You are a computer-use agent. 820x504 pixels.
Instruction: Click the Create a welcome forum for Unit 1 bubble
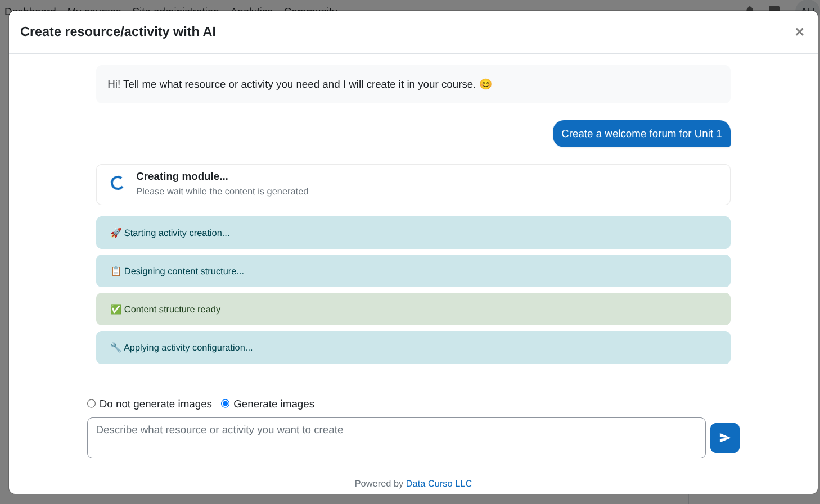(641, 134)
